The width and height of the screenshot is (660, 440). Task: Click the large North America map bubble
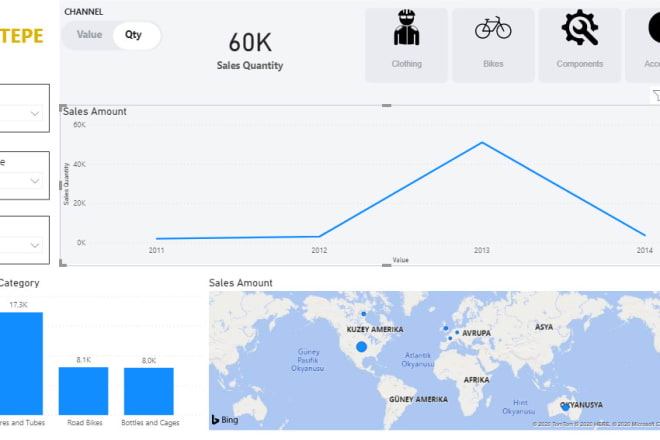361,347
